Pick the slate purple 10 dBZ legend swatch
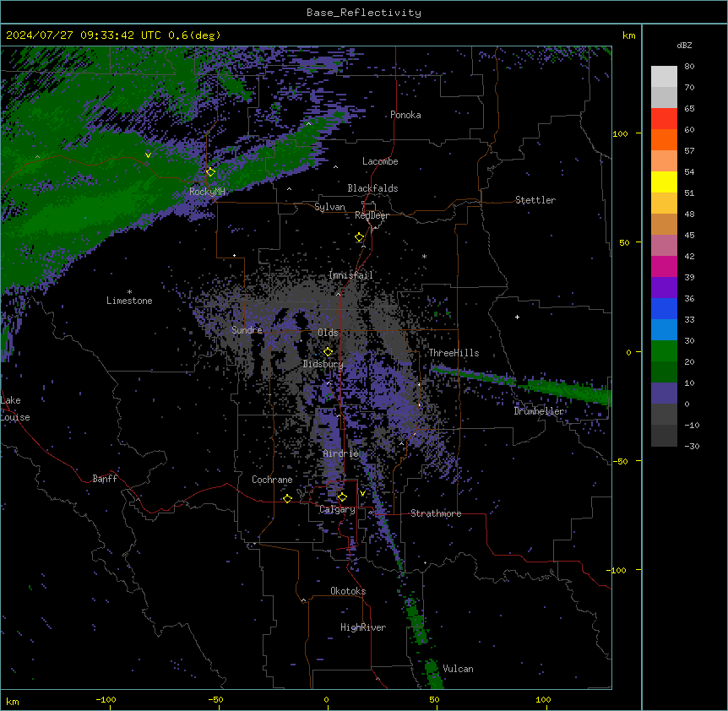Screen dimensions: 728x711 click(x=664, y=393)
